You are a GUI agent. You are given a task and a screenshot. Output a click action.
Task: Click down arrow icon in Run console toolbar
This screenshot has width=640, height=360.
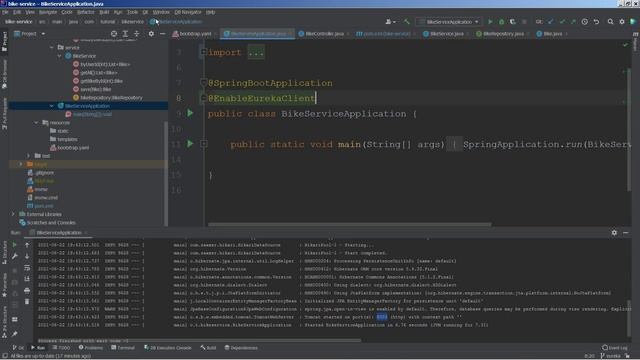27,256
